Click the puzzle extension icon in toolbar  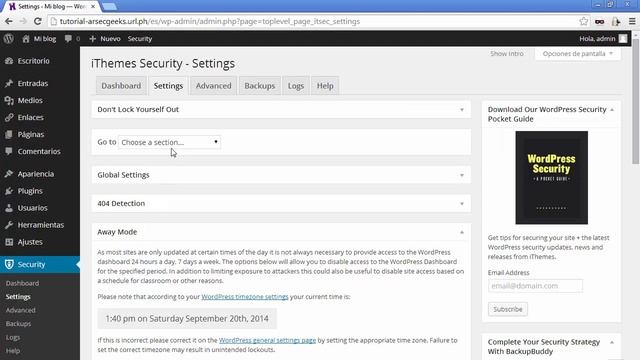coord(616,22)
